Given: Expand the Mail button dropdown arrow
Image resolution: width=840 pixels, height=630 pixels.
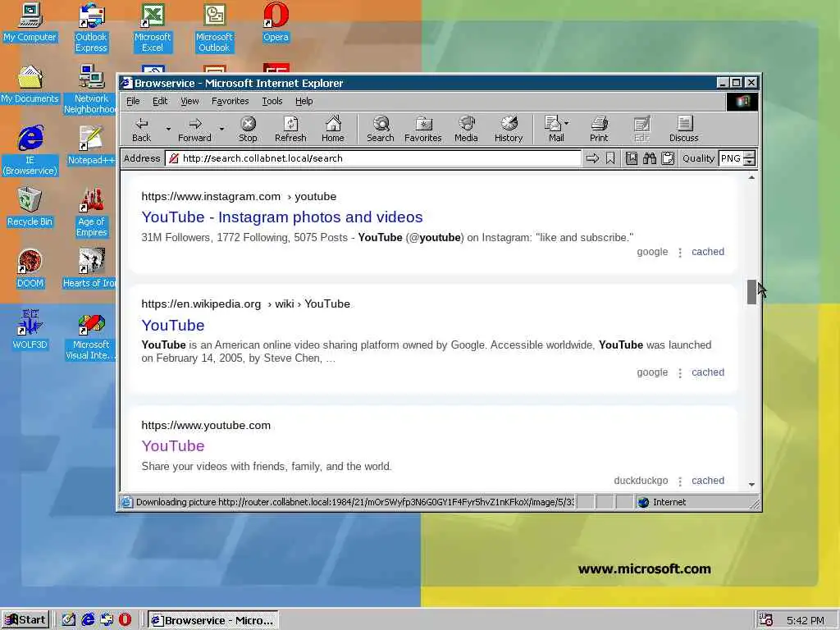Looking at the screenshot, I should coord(567,123).
